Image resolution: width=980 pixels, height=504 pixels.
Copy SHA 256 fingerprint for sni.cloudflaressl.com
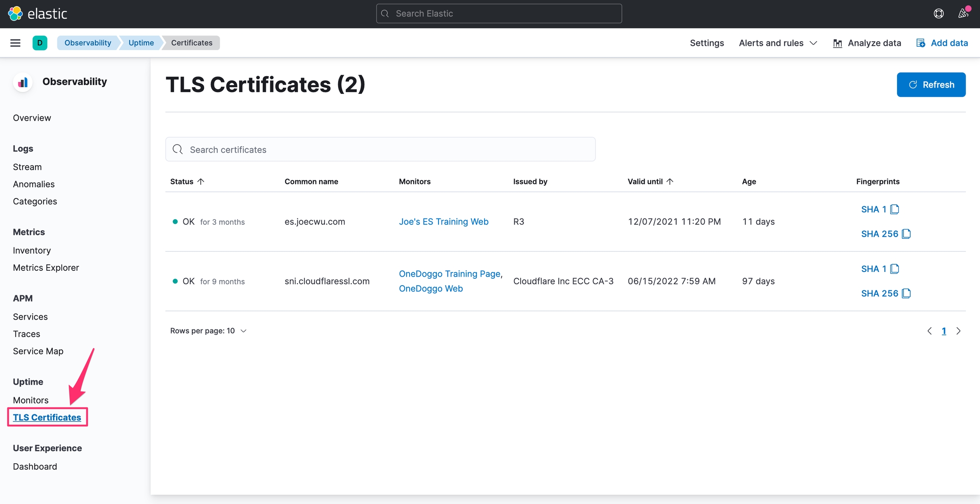(906, 294)
